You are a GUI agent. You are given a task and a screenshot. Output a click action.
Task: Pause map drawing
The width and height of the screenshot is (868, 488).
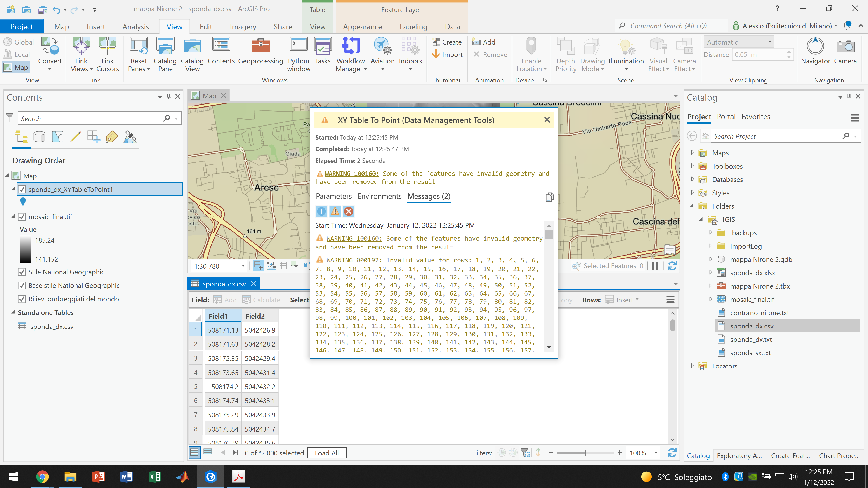tap(655, 266)
